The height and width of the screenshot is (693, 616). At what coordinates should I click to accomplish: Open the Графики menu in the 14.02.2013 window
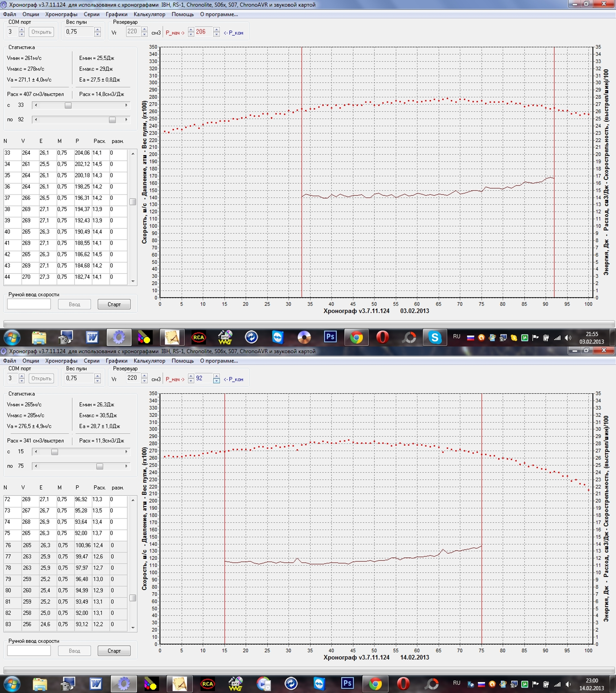click(x=116, y=361)
